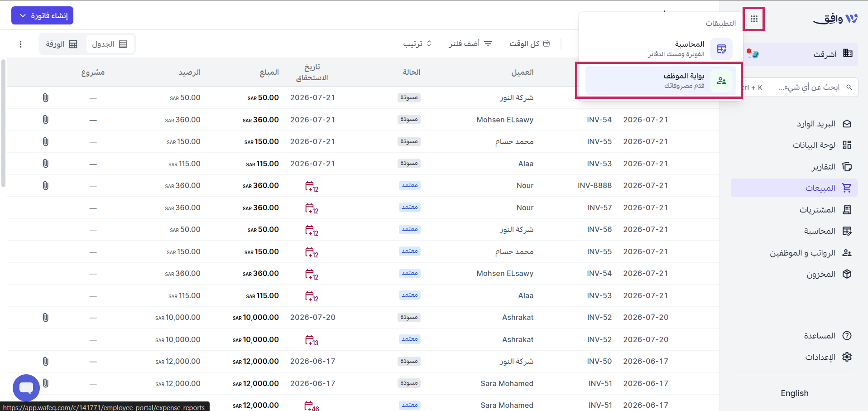Click Add Filter (أضف فلتر)
This screenshot has height=411, width=868.
470,44
